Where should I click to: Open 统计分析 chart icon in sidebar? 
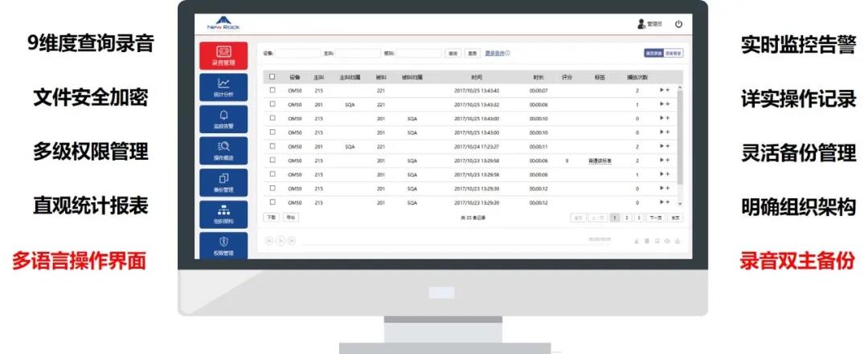223,87
